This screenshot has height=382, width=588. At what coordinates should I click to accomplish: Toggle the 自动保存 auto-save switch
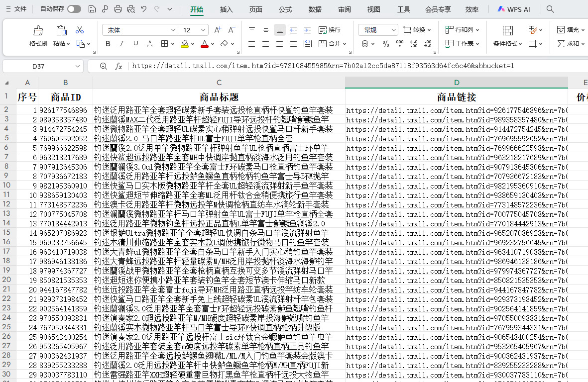point(74,9)
